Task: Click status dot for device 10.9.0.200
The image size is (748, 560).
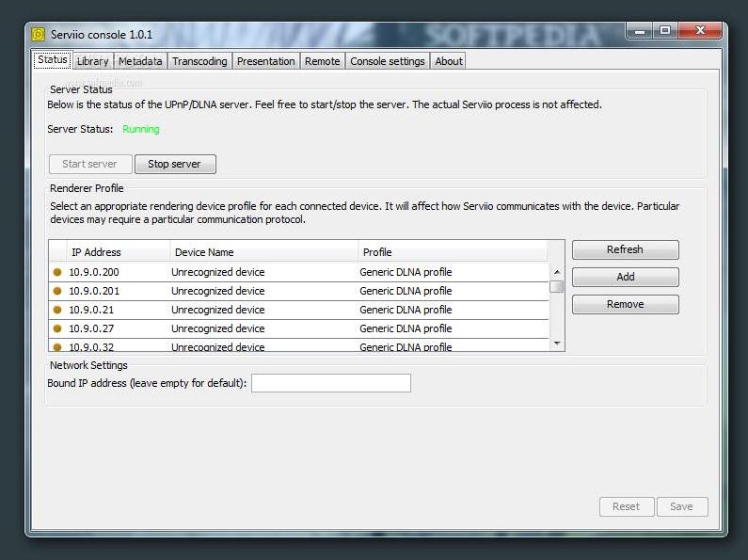Action: pos(57,272)
